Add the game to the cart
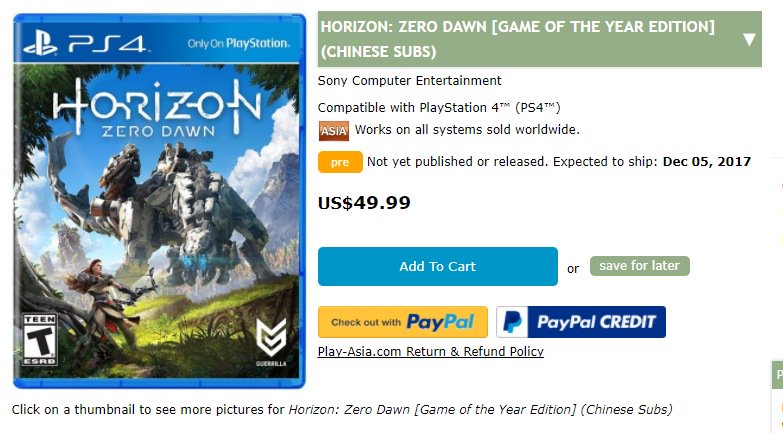783x433 pixels. click(437, 267)
